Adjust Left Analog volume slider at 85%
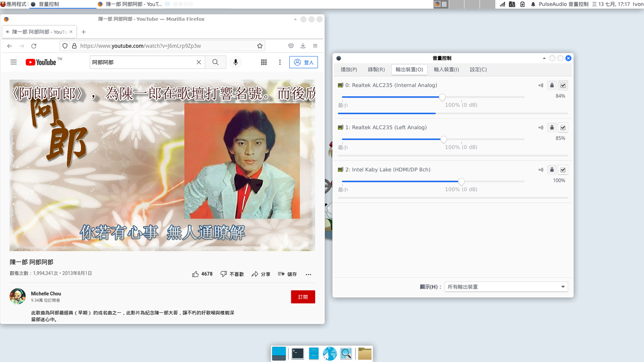The image size is (644, 362). (443, 140)
